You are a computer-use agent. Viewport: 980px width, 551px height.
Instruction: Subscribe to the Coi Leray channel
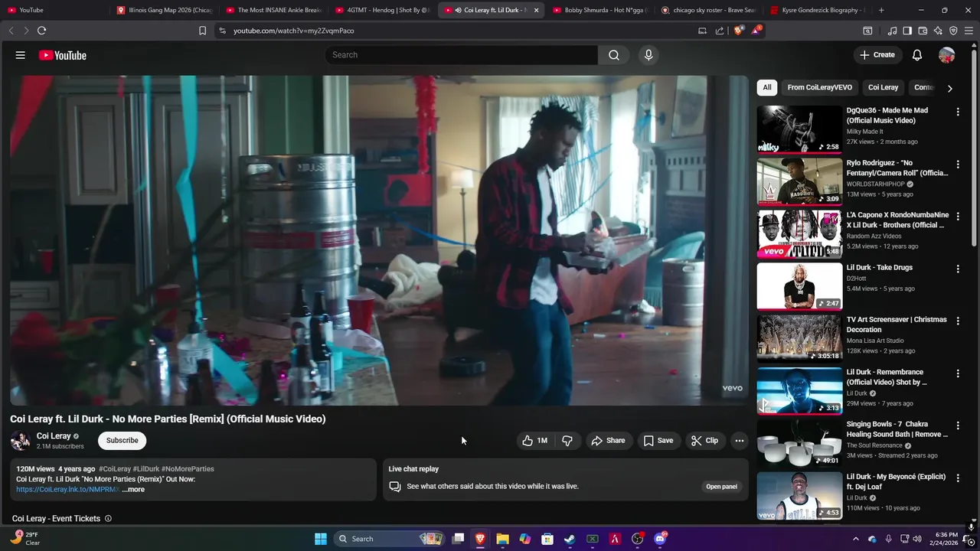click(x=122, y=441)
